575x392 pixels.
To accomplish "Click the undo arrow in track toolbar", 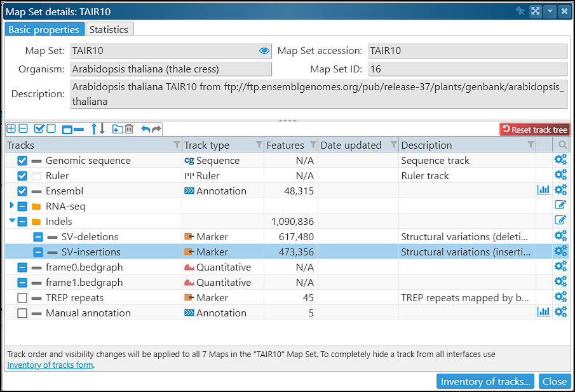I will (x=145, y=129).
